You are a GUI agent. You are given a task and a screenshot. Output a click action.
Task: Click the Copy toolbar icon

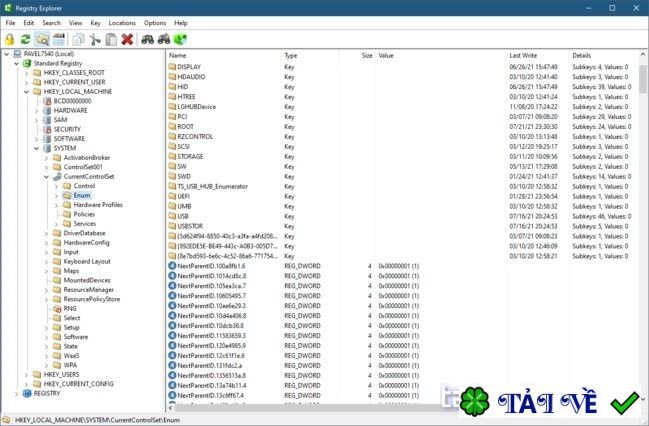click(78, 39)
